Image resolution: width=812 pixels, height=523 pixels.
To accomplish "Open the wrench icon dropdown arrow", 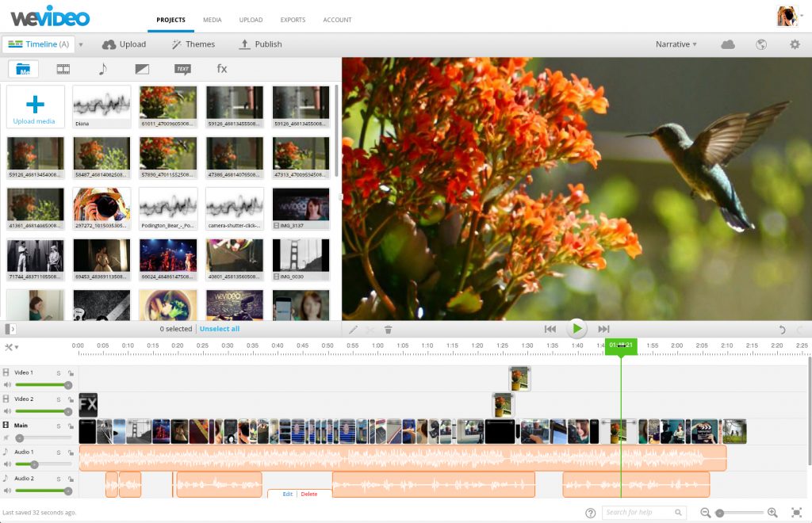I will coord(17,346).
